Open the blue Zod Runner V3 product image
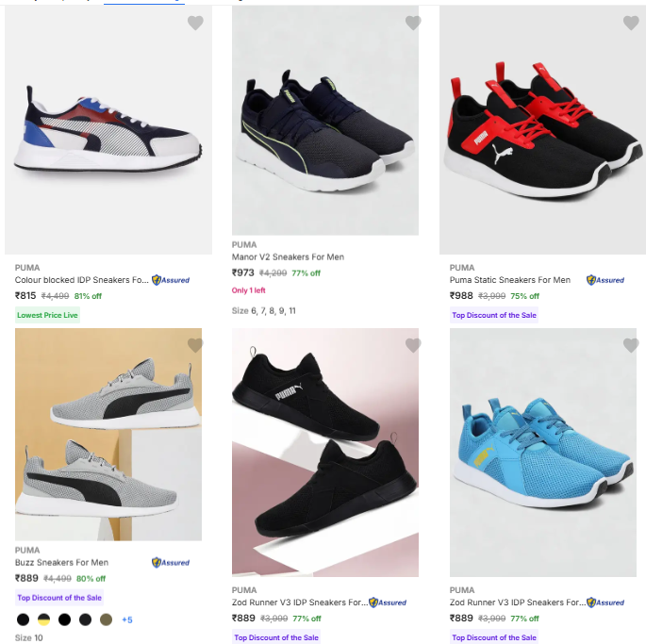Screen dimensions: 646x644 (542, 453)
